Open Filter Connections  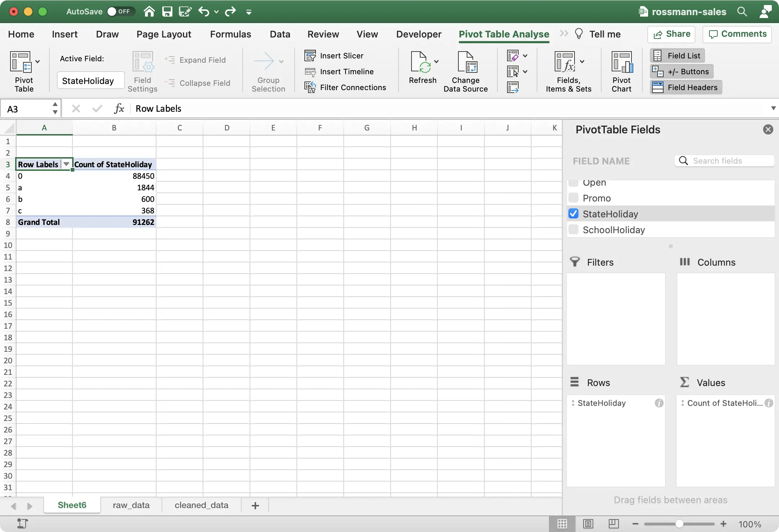click(345, 88)
